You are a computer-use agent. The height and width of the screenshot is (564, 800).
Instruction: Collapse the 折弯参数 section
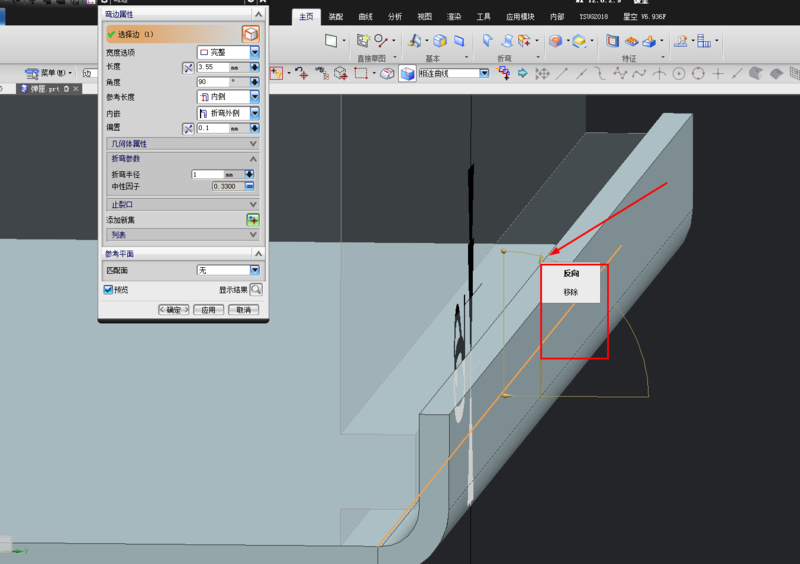183,159
